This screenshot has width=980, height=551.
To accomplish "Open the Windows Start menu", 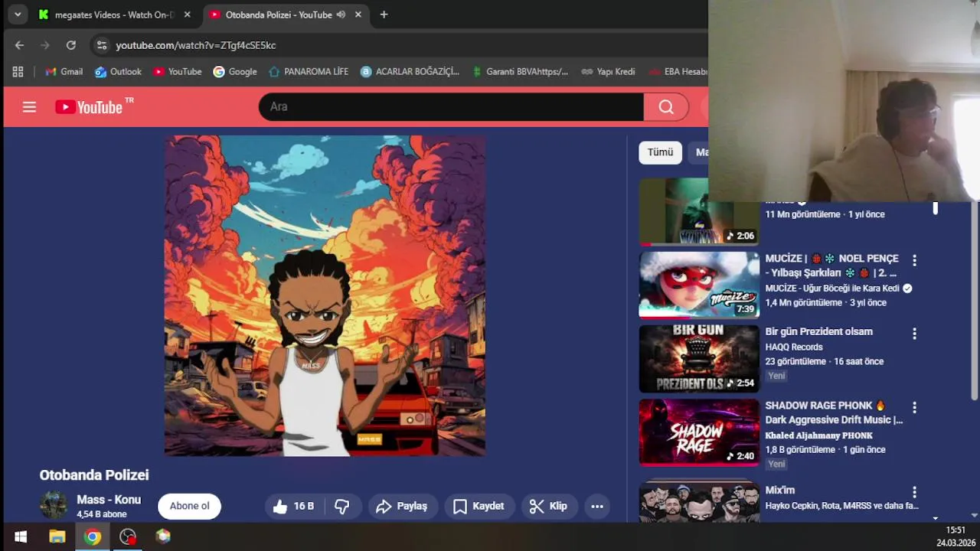I will point(21,536).
